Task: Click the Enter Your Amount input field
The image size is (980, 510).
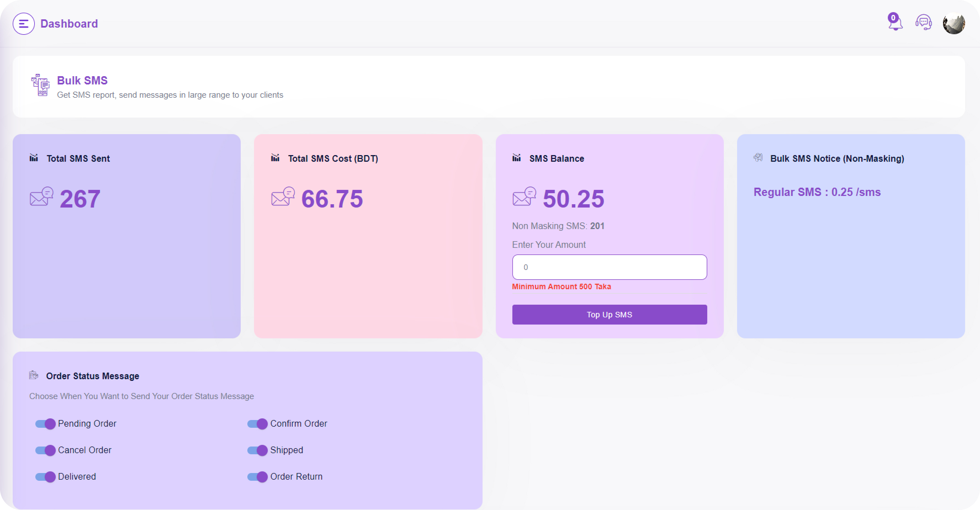Action: tap(609, 267)
